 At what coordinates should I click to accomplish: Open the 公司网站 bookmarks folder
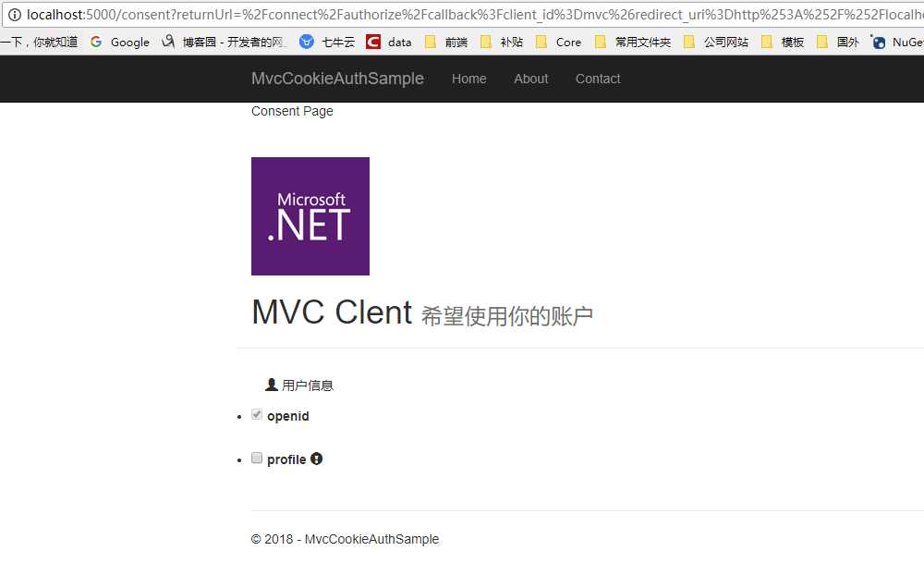click(716, 42)
